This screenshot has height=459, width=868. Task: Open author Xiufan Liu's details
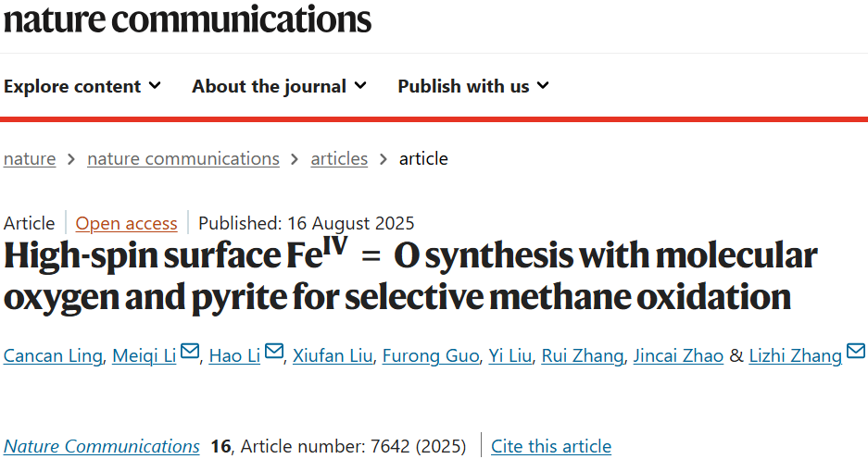pos(333,355)
